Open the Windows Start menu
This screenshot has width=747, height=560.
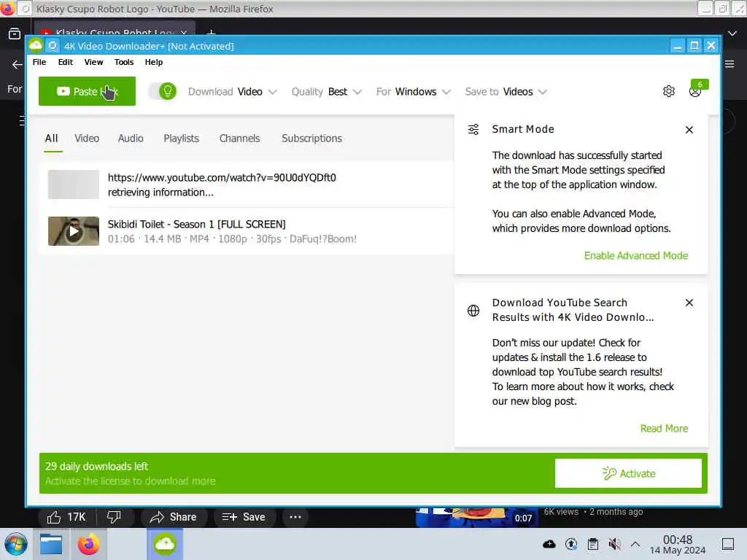[16, 544]
